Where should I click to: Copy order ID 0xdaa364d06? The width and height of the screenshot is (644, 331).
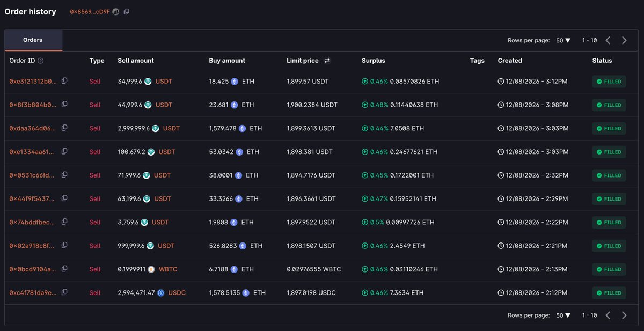pyautogui.click(x=64, y=128)
